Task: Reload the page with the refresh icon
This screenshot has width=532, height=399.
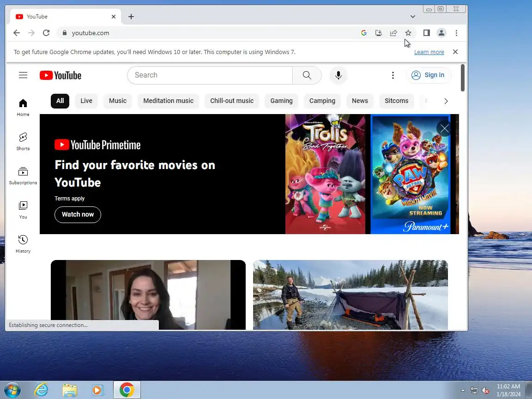Action: 46,33
